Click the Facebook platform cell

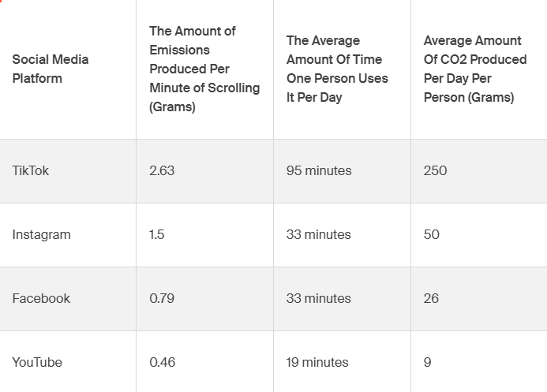tap(41, 298)
